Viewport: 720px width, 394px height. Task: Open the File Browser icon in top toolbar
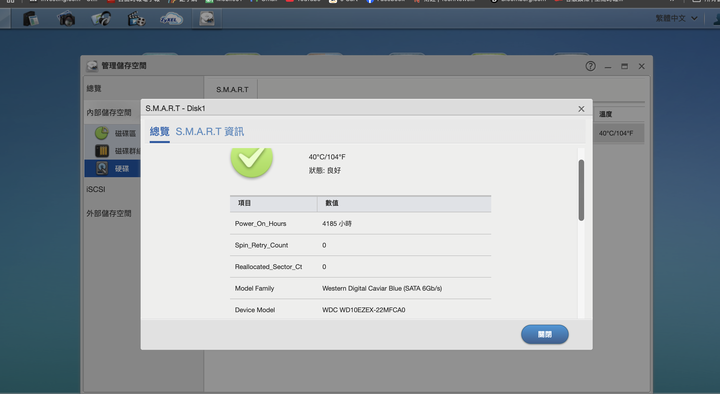[x=31, y=19]
